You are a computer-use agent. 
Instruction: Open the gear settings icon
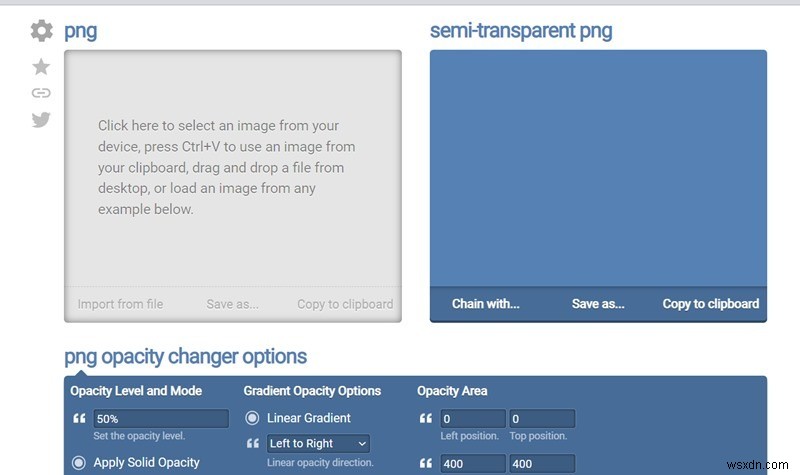pyautogui.click(x=41, y=31)
